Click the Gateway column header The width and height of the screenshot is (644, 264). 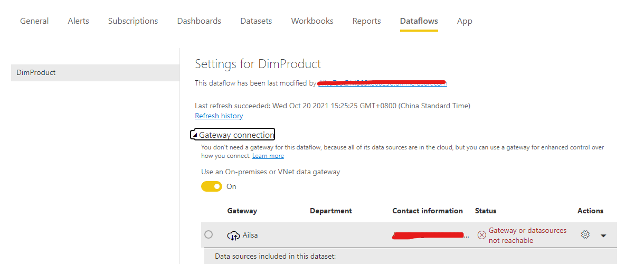(x=242, y=211)
